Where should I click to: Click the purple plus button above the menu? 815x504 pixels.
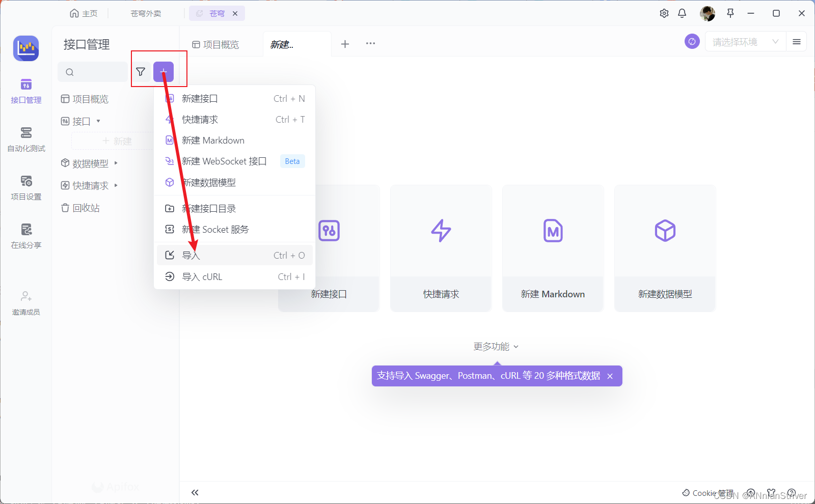(x=163, y=72)
